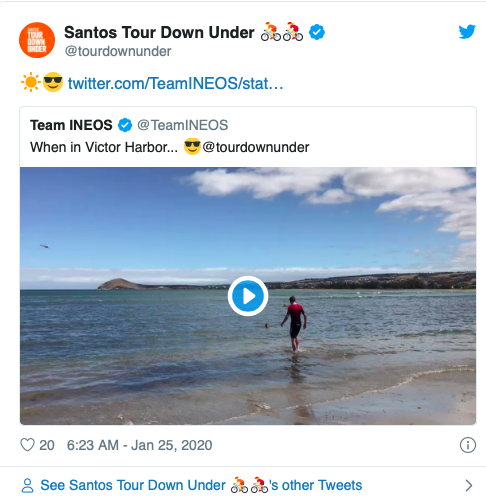The height and width of the screenshot is (502, 486).
Task: Click the Santos Tour Down Under display name
Action: (x=159, y=33)
